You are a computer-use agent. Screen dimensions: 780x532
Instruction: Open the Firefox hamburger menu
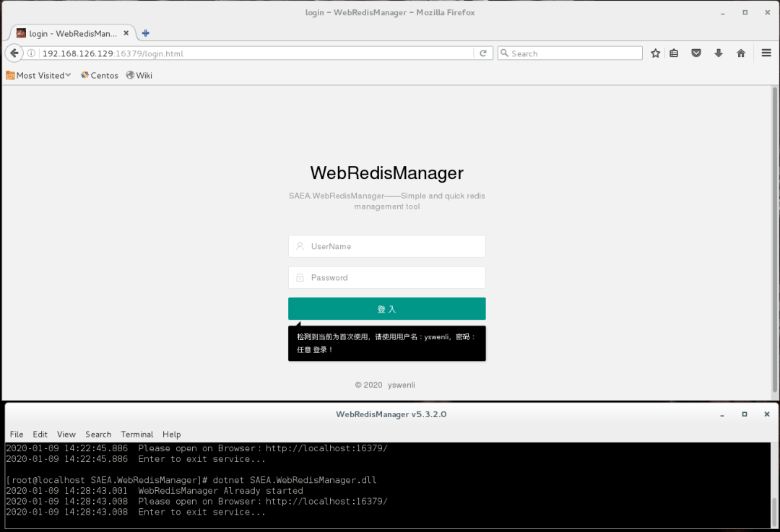tap(765, 53)
